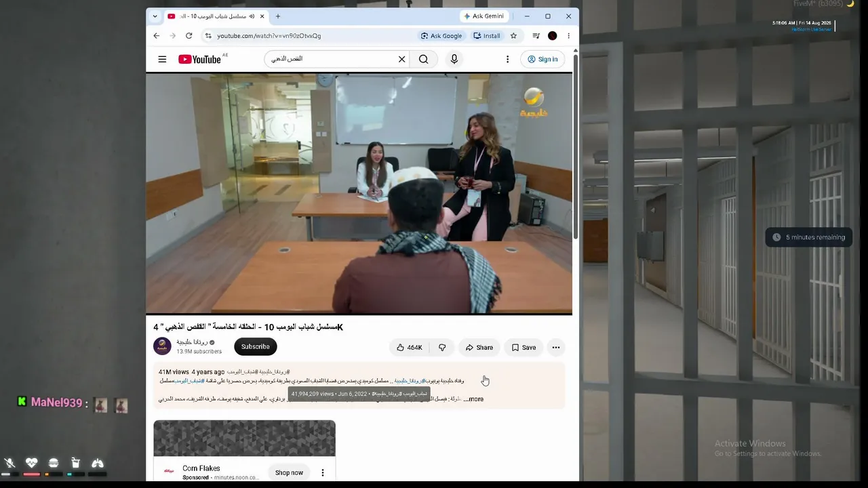Click the muted microphone HUD icon
This screenshot has height=488, width=868.
pyautogui.click(x=9, y=463)
